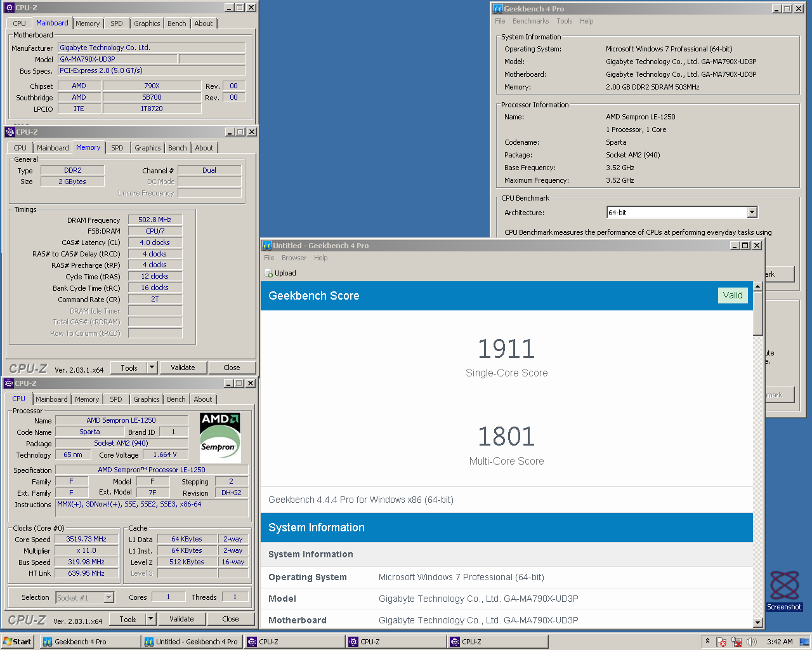Click the Instructions MMX(+) text field
812x650 pixels.
(152, 508)
